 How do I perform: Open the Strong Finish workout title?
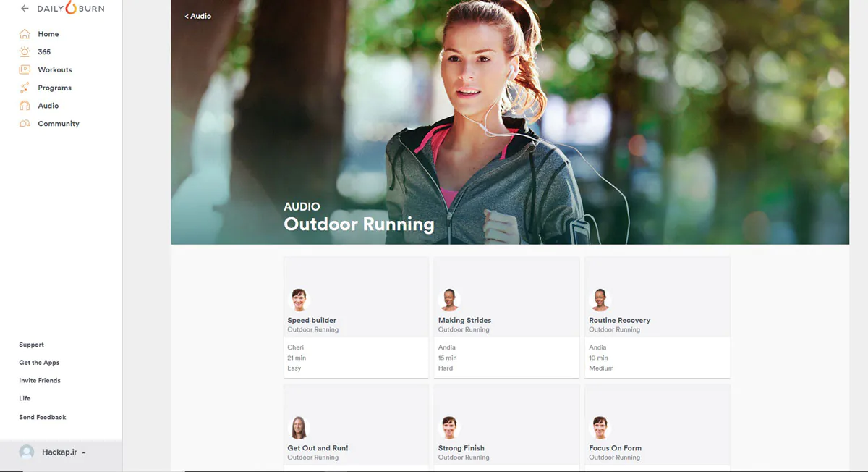tap(461, 448)
